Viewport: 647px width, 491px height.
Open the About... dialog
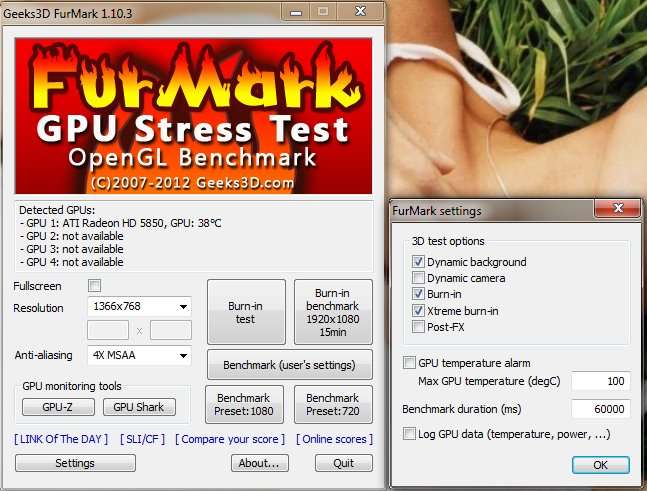260,463
